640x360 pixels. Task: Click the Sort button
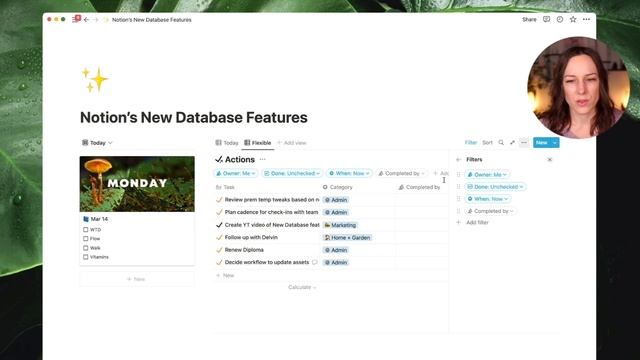click(x=487, y=142)
